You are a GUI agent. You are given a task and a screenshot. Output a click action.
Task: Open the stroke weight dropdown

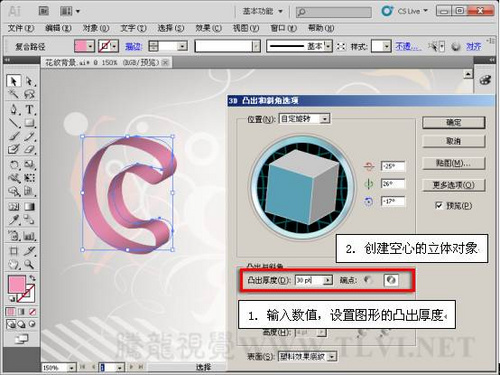coord(182,46)
